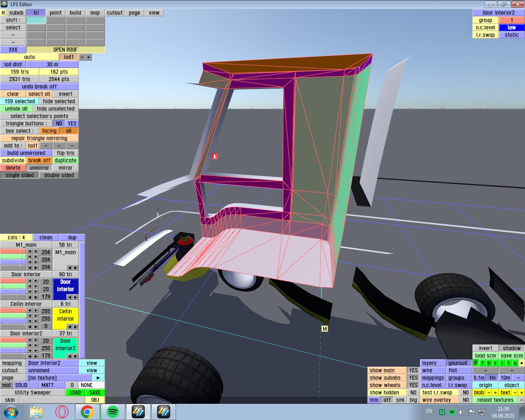Viewport: 525px width, 420px height.
Task: Click the reload textures button
Action: 495,400
